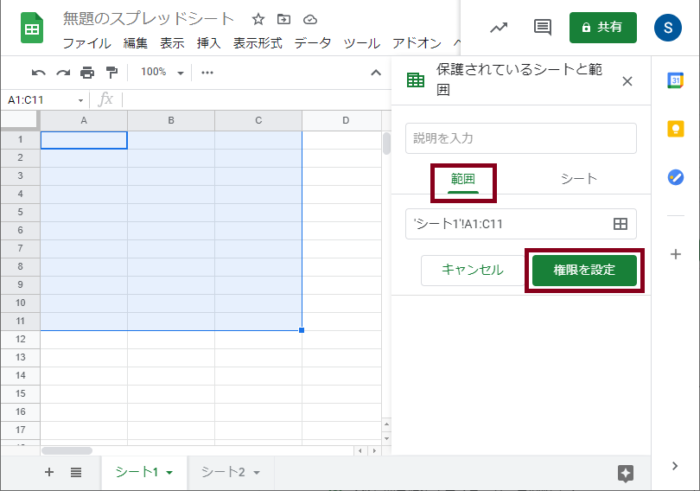Switch to the シート tab in panel
Viewport: 700px width, 491px height.
(x=578, y=179)
